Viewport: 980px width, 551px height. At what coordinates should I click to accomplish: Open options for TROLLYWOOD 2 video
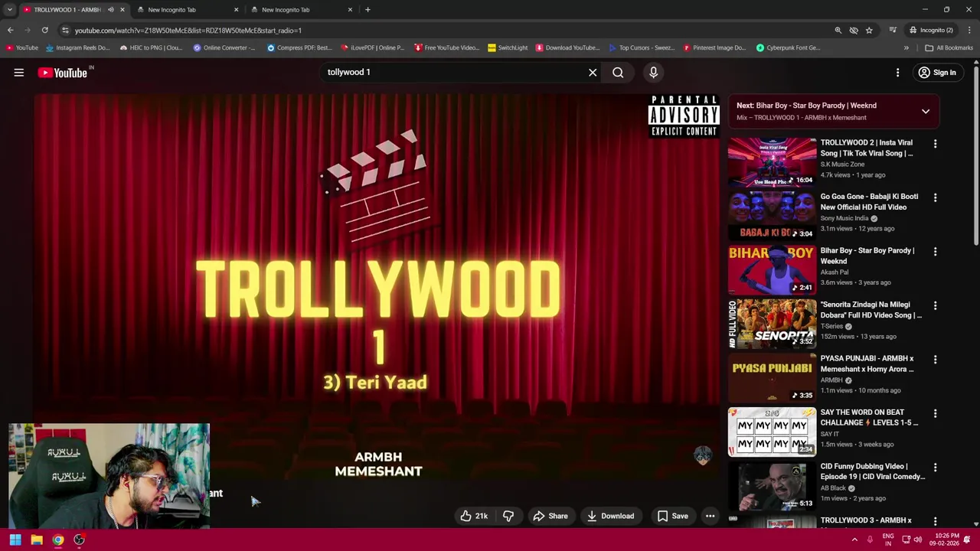tap(935, 143)
